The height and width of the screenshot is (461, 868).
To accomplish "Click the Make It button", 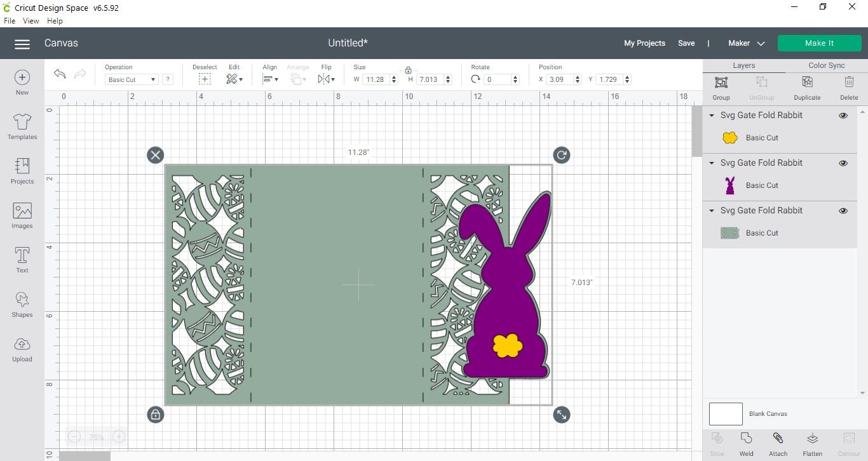I will tap(820, 43).
